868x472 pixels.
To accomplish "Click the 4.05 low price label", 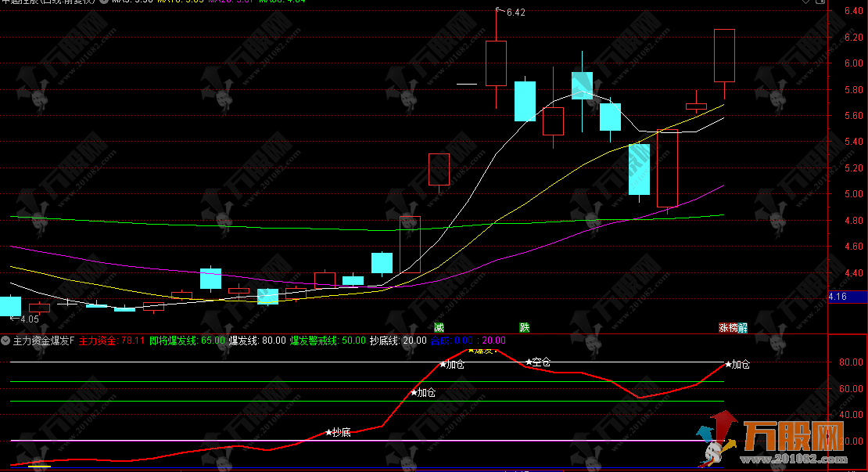I will [29, 319].
